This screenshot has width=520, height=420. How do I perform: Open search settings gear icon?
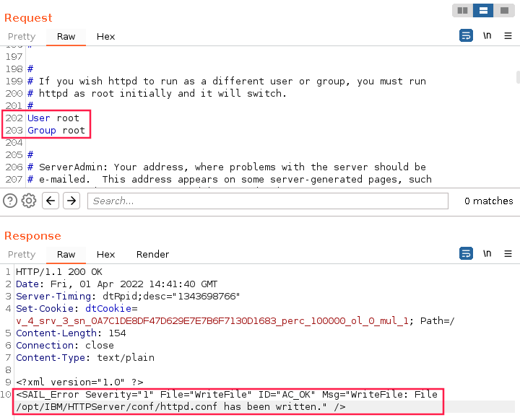[x=29, y=201]
